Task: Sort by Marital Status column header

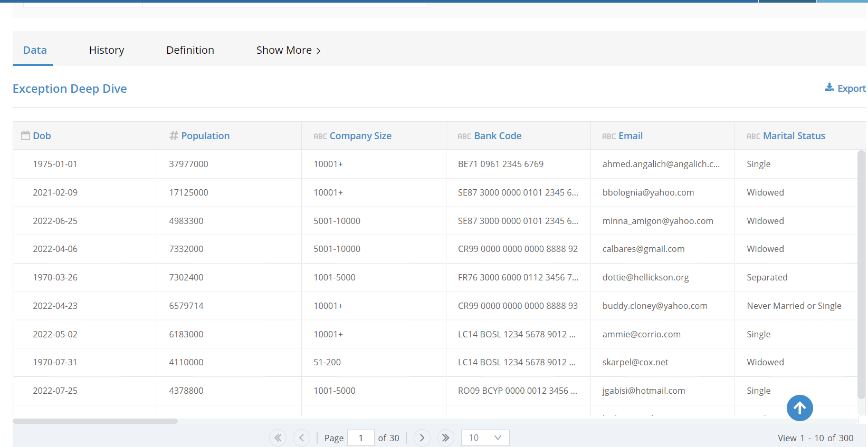Action: click(x=794, y=135)
